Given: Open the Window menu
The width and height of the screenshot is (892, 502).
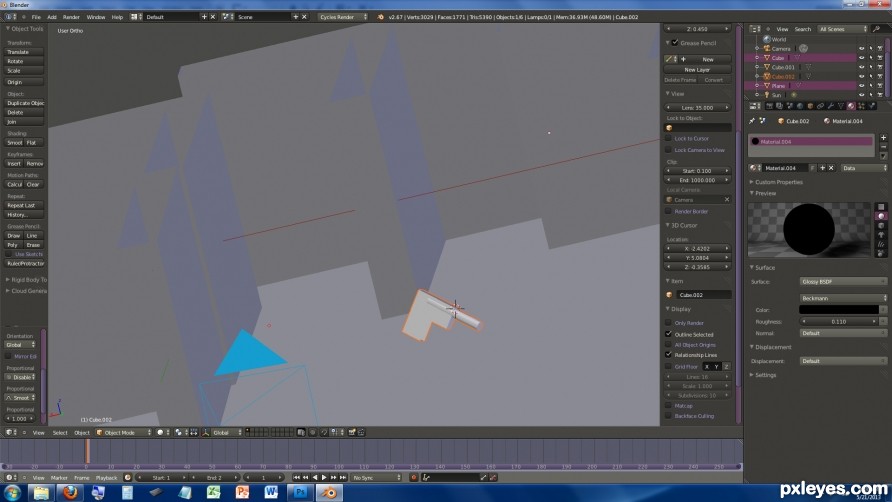Looking at the screenshot, I should [96, 17].
